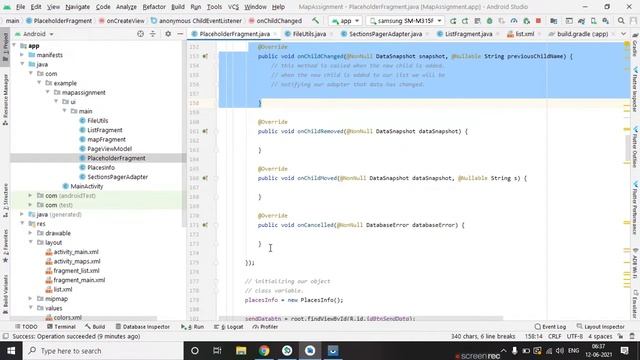Open Task View on the taskbar
This screenshot has height=360, width=640.
(217, 351)
